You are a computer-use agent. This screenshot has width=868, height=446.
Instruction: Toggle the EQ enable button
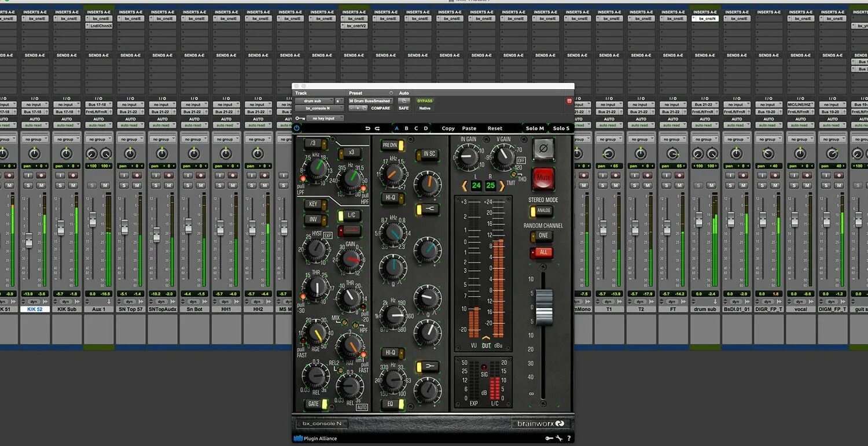click(x=392, y=404)
